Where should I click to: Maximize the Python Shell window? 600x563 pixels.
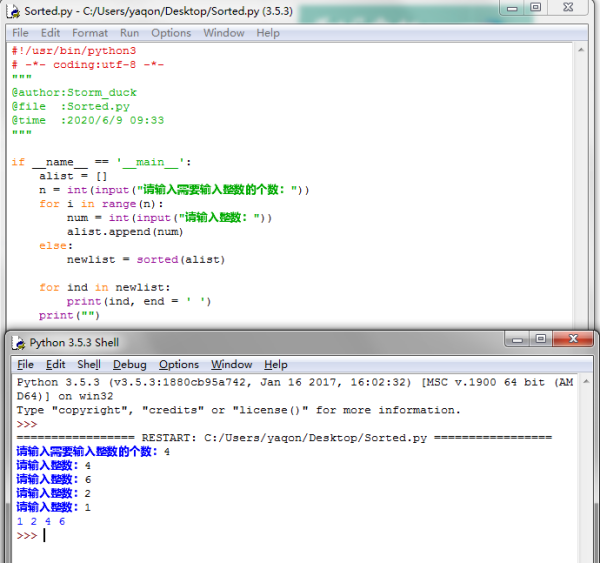tap(541, 340)
